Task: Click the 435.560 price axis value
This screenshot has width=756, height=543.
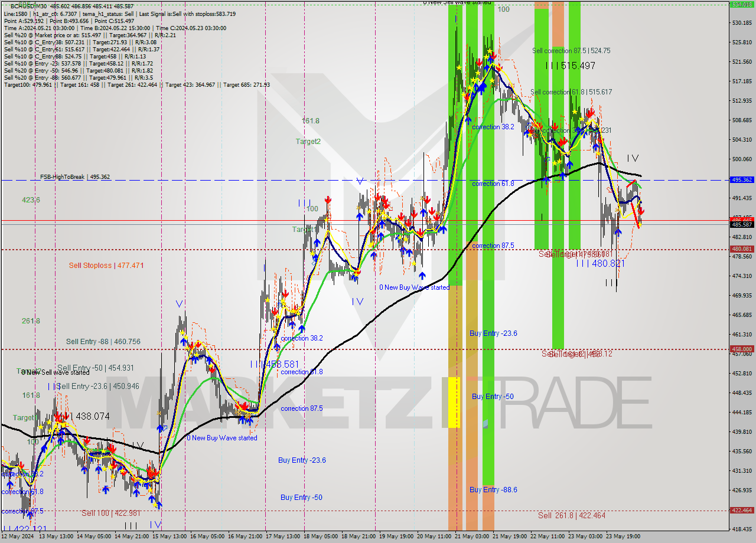Action: click(742, 452)
